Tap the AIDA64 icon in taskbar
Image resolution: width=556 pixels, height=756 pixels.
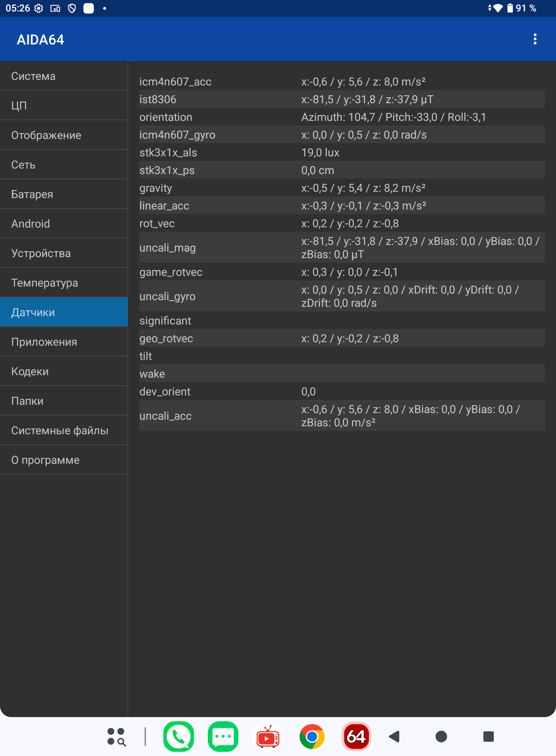pos(356,736)
